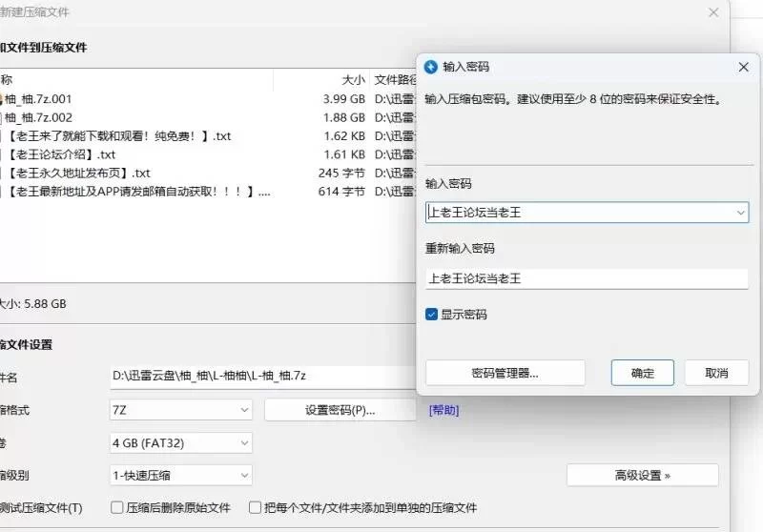The image size is (763, 532).
Task: Open the 1-快速压缩 compression level dropdown
Action: click(181, 475)
